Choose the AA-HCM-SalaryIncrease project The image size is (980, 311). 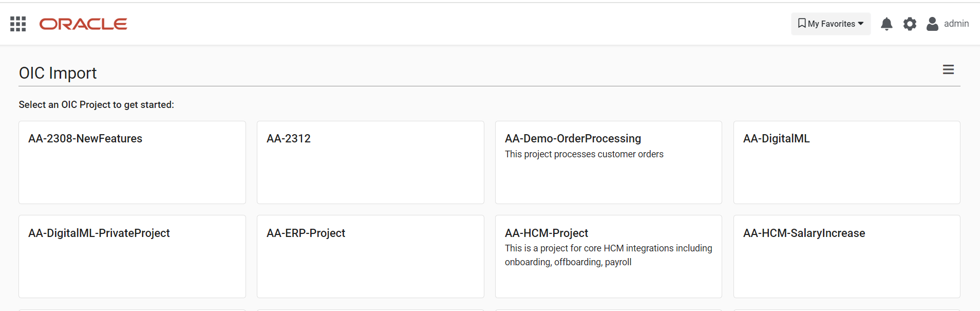click(846, 257)
